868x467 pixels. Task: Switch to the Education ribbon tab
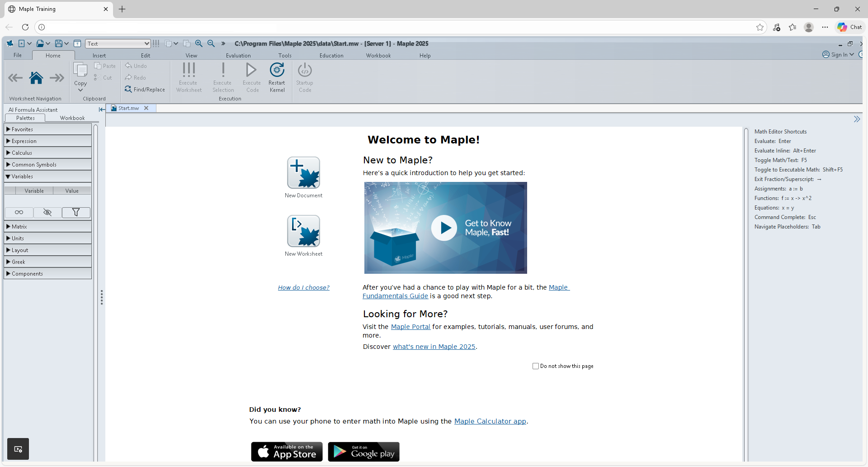point(331,56)
